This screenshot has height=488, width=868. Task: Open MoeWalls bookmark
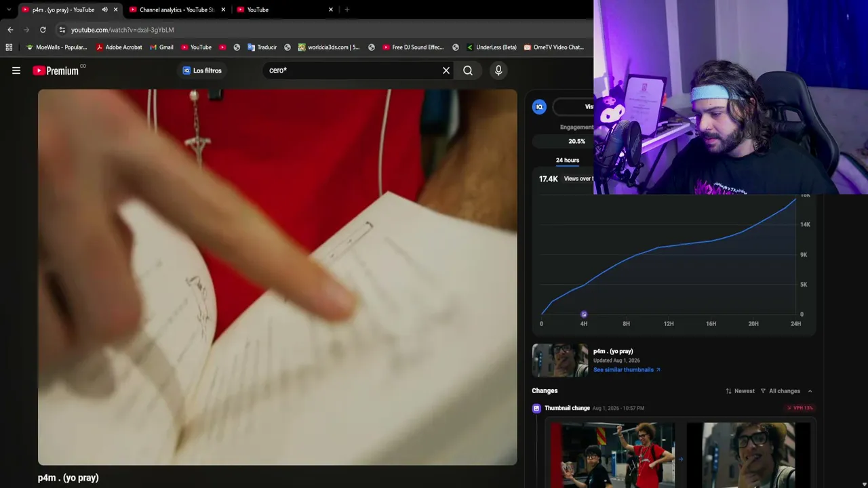tap(56, 47)
